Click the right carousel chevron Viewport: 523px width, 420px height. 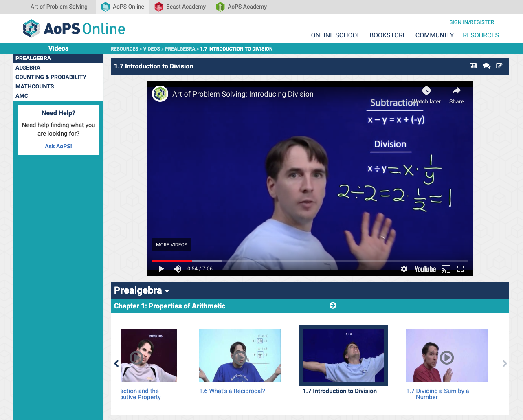pyautogui.click(x=504, y=363)
